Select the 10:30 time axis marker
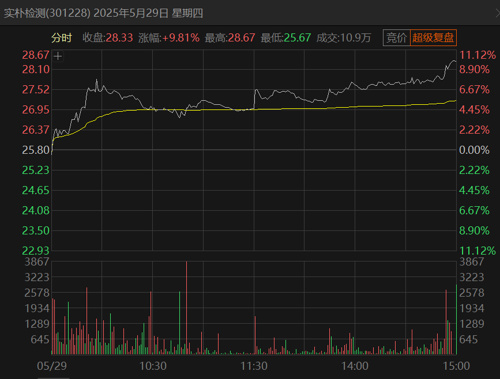The width and height of the screenshot is (500, 379). (153, 366)
